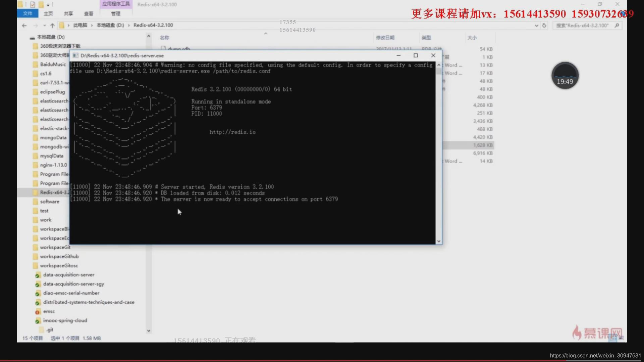Image resolution: width=644 pixels, height=362 pixels.
Task: Click console scrollbar up arrow
Action: pyautogui.click(x=438, y=65)
